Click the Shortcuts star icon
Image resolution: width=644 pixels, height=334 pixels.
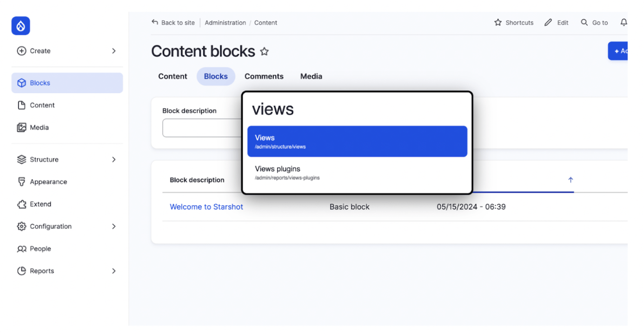tap(498, 22)
